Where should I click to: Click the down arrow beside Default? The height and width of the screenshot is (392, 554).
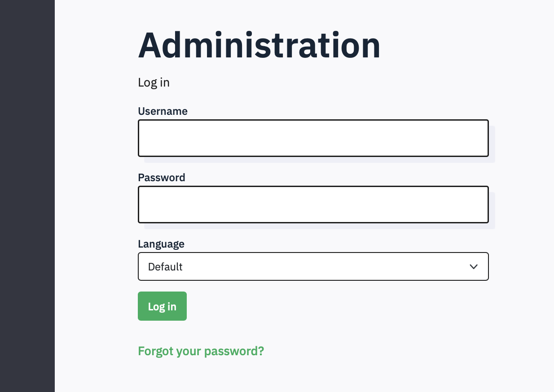pyautogui.click(x=473, y=267)
